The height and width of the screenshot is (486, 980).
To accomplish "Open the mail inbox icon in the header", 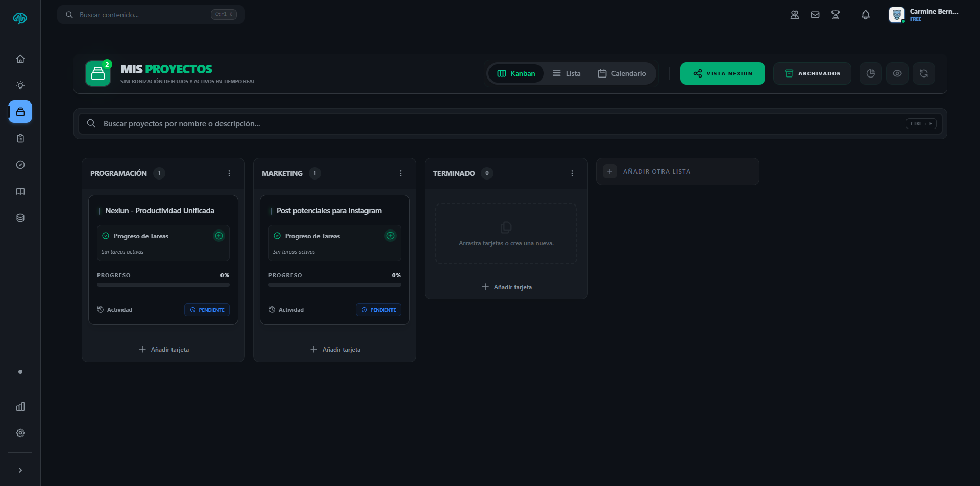I will pyautogui.click(x=815, y=15).
